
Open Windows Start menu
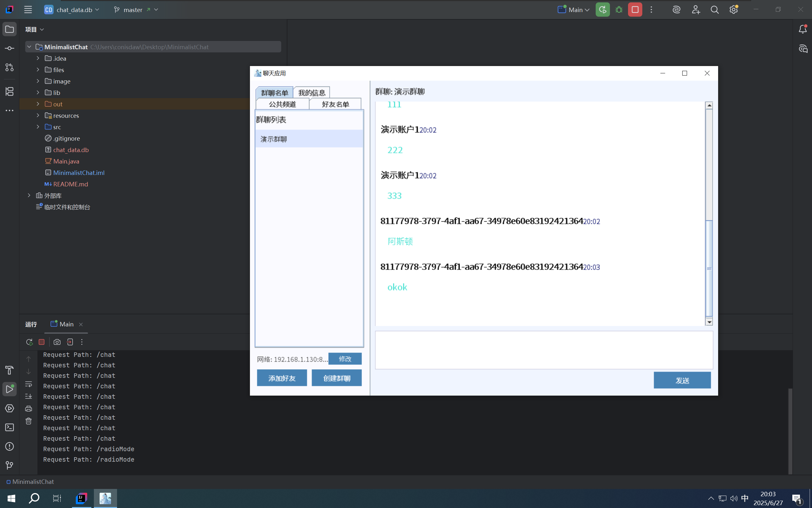click(11, 498)
